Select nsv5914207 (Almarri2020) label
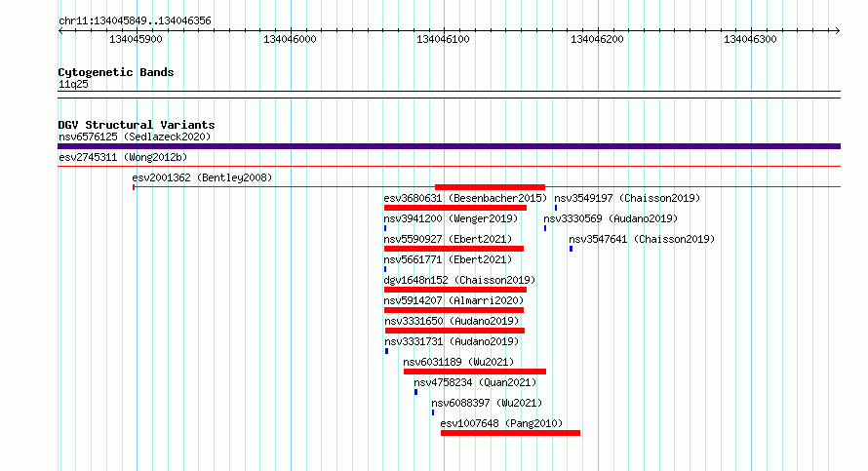This screenshot has width=868, height=471. (x=454, y=300)
